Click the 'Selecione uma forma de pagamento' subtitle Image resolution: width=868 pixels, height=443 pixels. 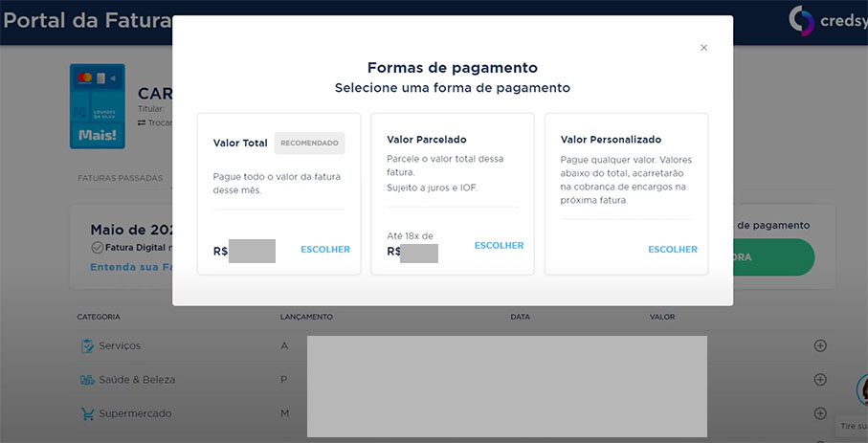click(x=453, y=87)
